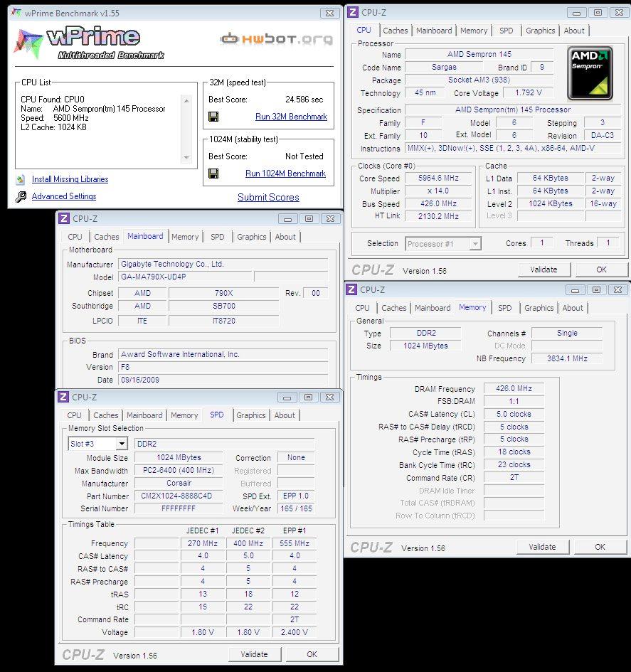631x672 pixels.
Task: Run the 32M Benchmark
Action: (291, 117)
